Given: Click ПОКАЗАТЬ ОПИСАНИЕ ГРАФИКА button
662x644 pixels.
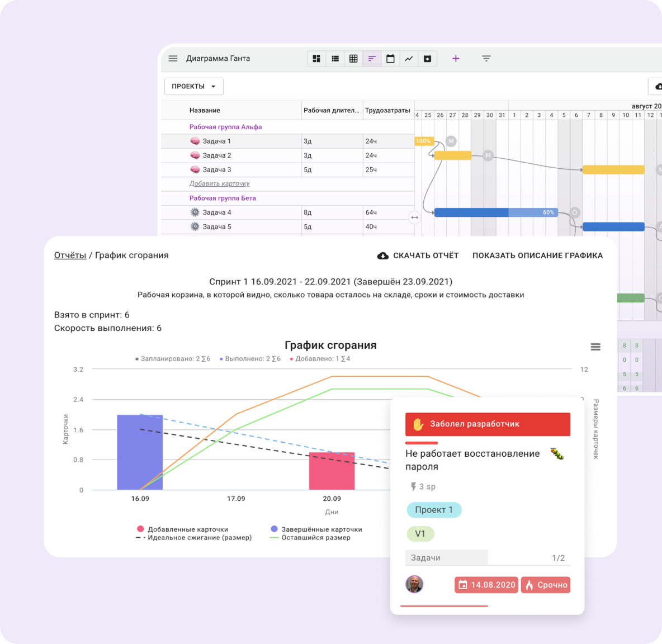Looking at the screenshot, I should pos(537,255).
